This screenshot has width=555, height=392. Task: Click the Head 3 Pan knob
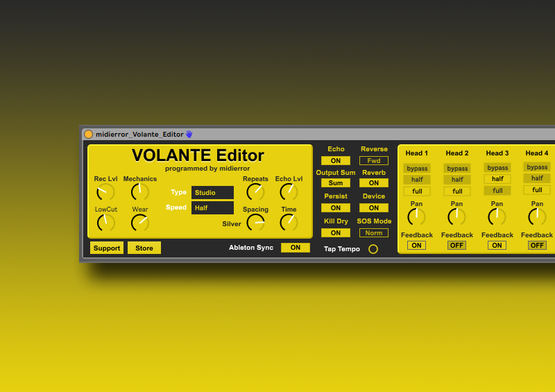tap(497, 217)
